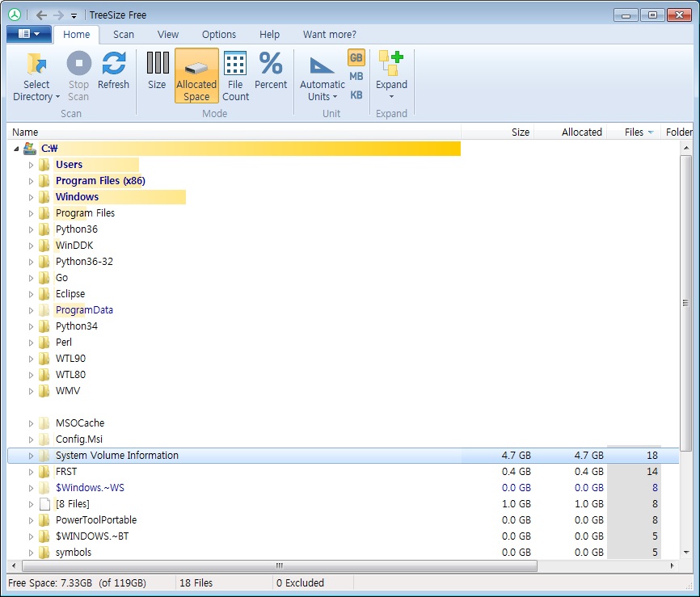
Task: Select the WTL80 folder row
Action: (343, 374)
